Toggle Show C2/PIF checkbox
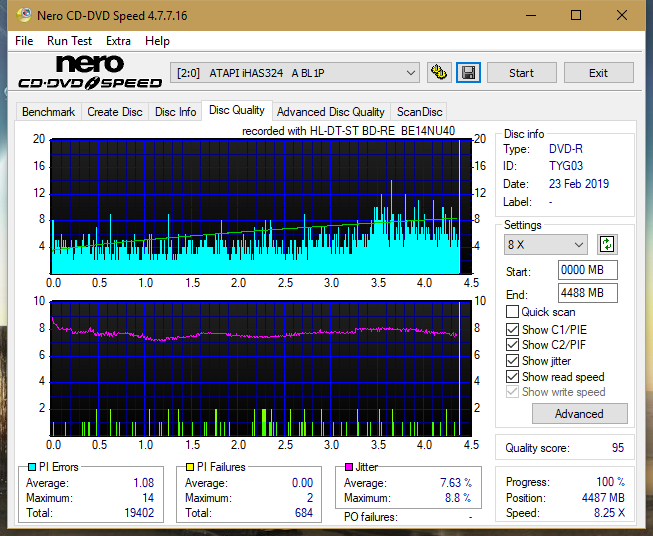 (x=512, y=344)
